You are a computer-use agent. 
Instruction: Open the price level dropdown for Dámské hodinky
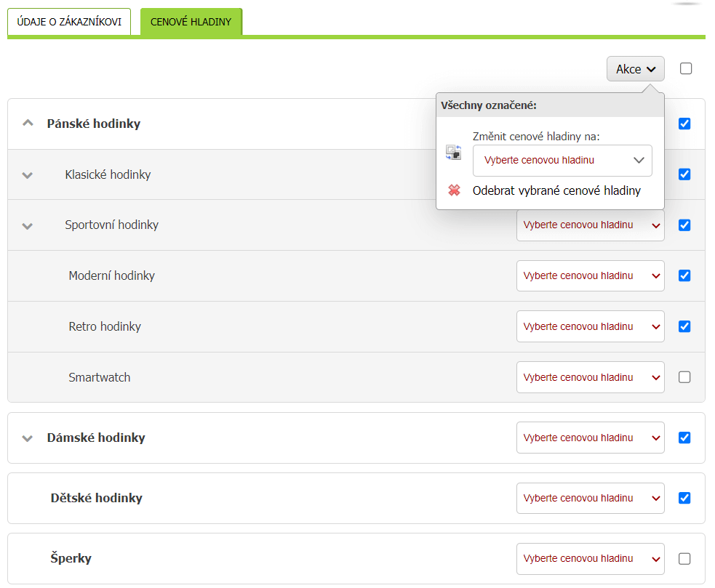pos(590,438)
